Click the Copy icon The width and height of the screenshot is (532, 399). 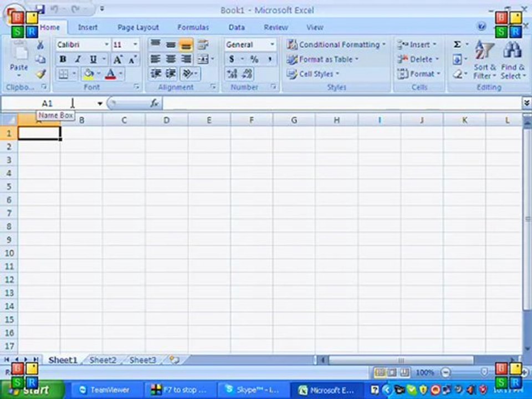[40, 59]
